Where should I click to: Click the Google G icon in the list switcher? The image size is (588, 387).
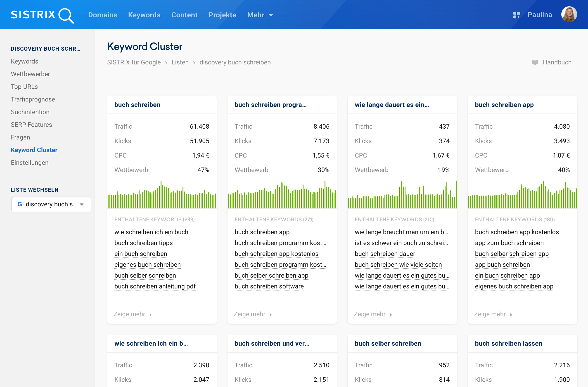[20, 204]
